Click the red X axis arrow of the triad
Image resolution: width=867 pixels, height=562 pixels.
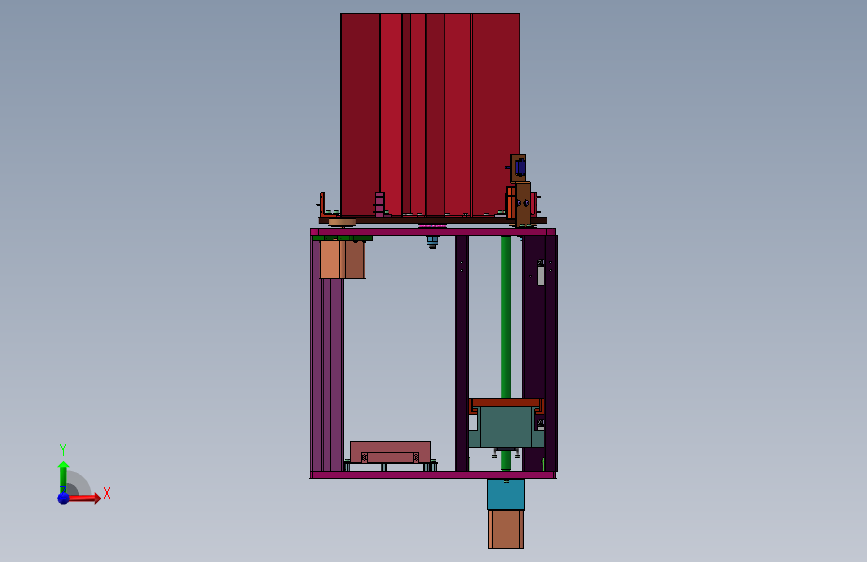(83, 498)
